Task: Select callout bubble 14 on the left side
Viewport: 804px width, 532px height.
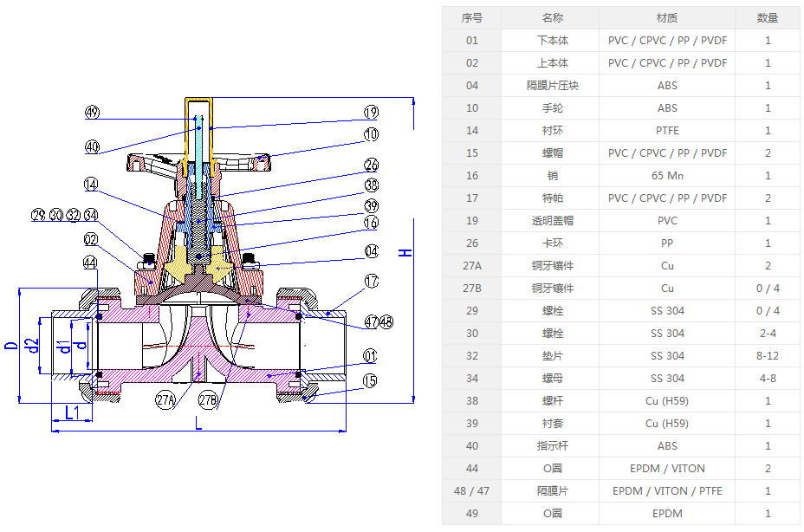Action: click(x=93, y=184)
